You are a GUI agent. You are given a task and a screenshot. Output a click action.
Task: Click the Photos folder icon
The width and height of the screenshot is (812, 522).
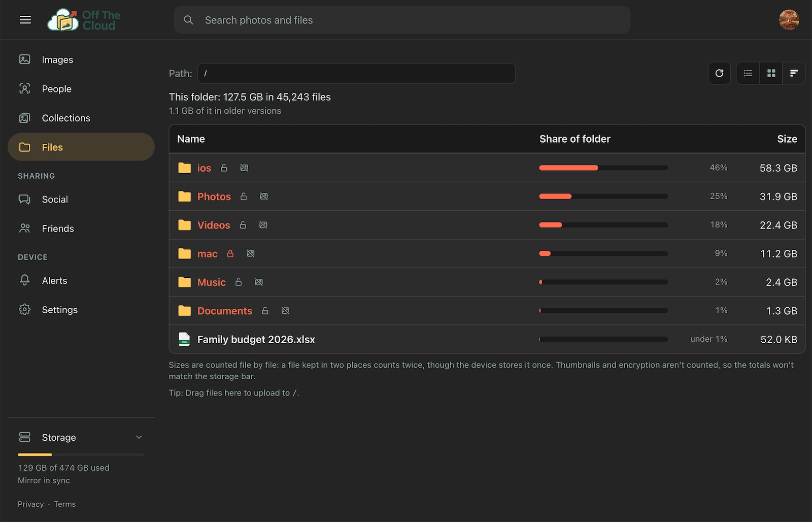point(185,196)
